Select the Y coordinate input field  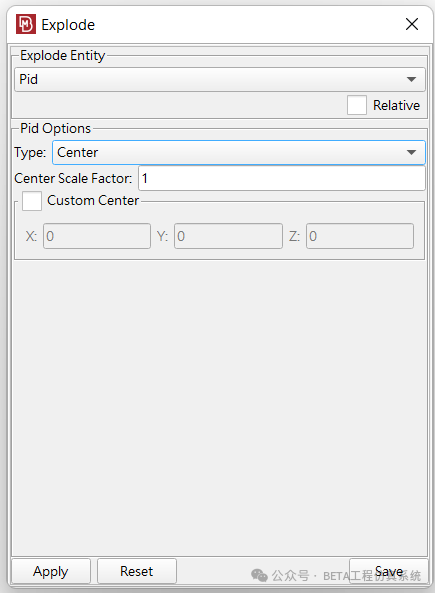pos(228,236)
